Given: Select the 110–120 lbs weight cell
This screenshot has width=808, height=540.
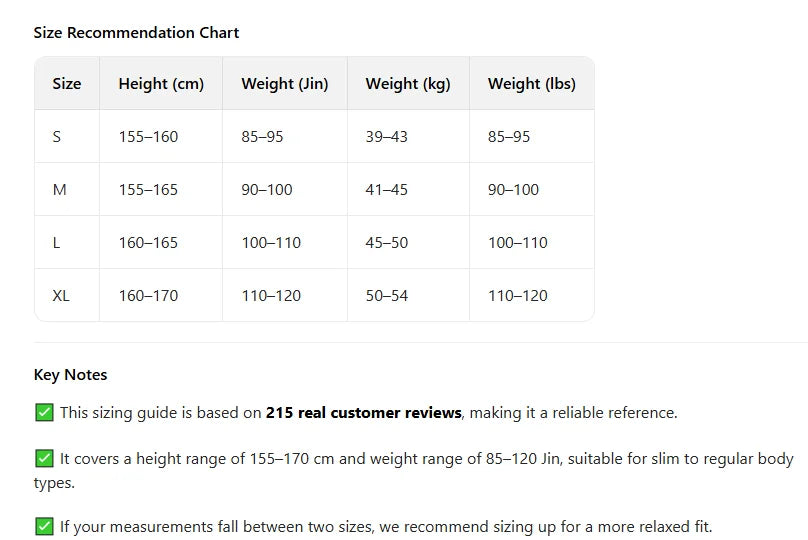Looking at the screenshot, I should (x=518, y=296).
